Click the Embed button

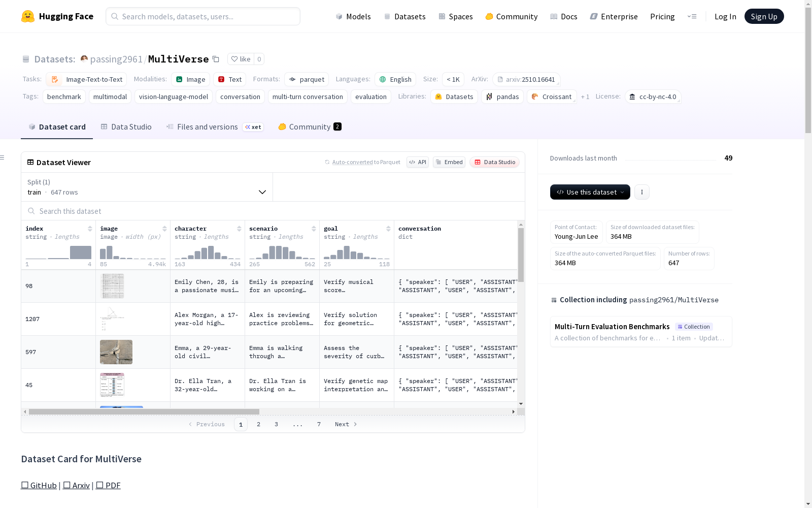pos(449,162)
